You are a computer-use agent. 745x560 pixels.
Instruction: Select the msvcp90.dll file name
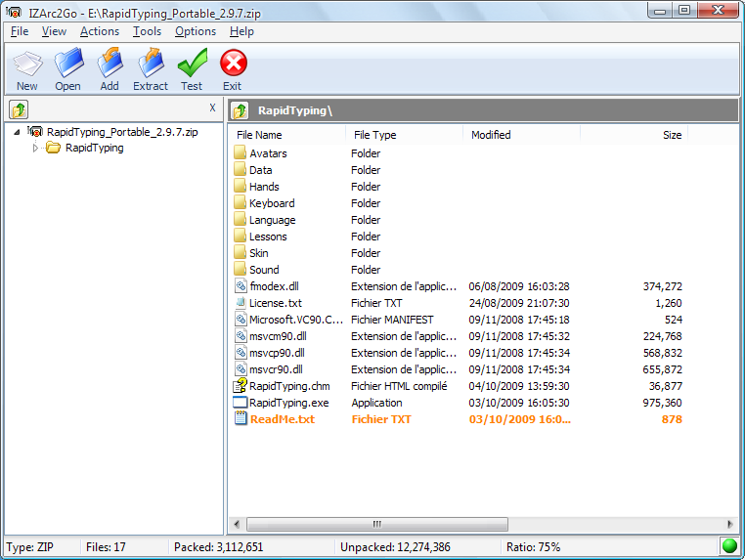click(277, 353)
